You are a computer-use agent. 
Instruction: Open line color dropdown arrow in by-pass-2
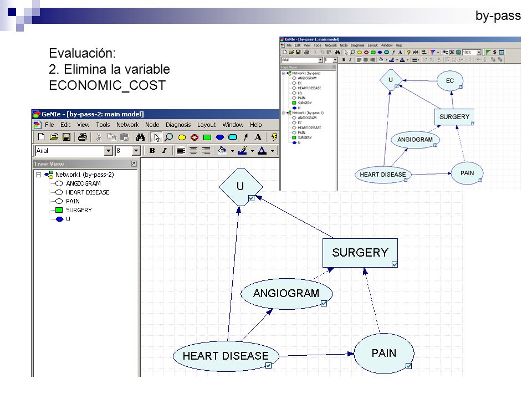point(252,151)
